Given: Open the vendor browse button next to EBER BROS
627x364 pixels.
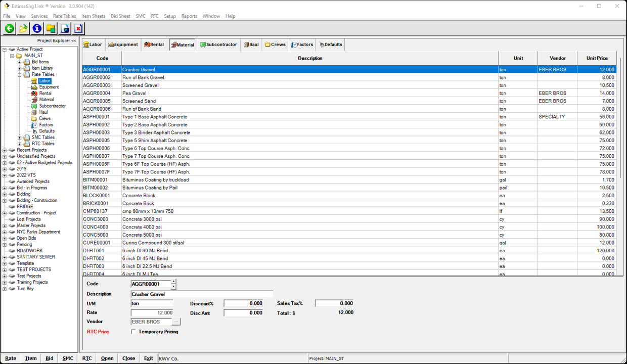Looking at the screenshot, I should click(176, 322).
